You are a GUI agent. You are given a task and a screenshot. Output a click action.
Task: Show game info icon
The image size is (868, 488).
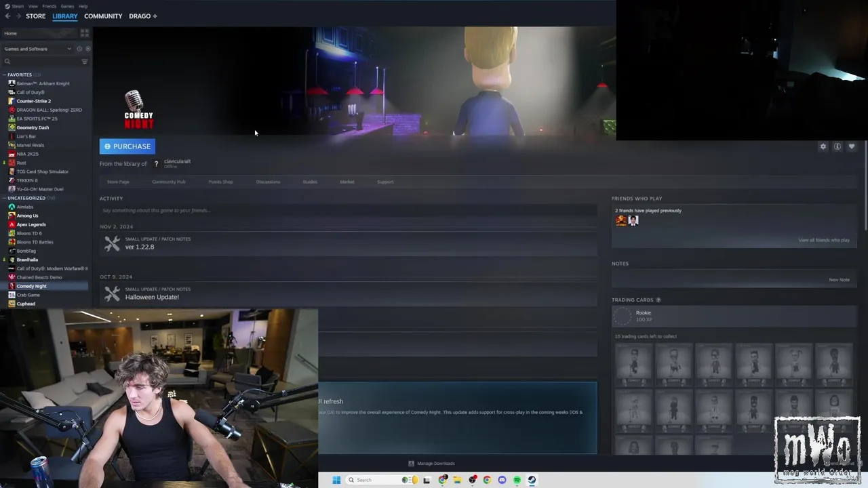[x=837, y=146]
